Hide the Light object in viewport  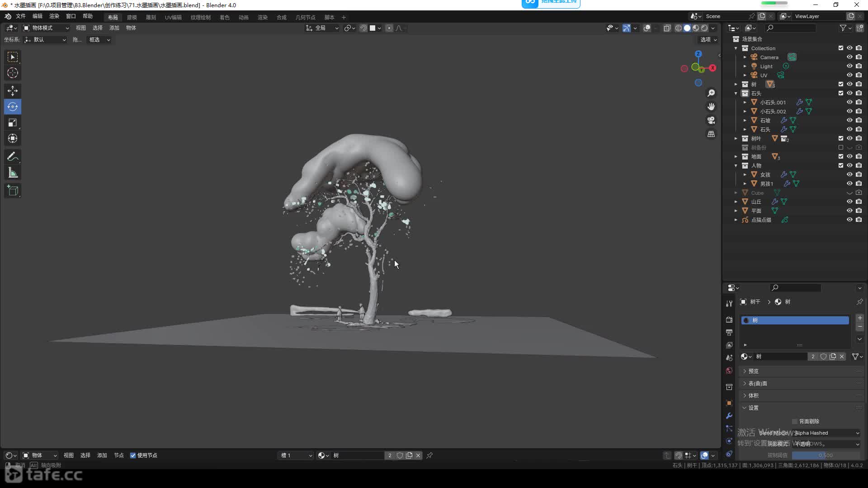coord(849,66)
